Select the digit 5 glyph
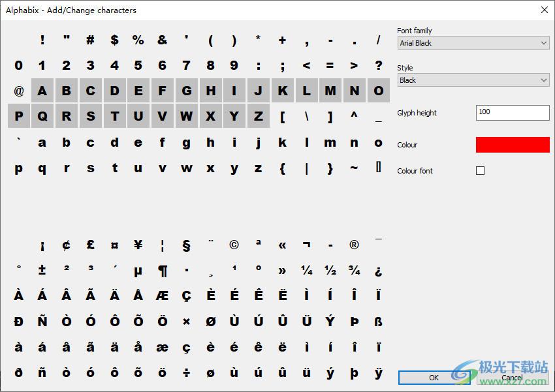 pyautogui.click(x=138, y=65)
